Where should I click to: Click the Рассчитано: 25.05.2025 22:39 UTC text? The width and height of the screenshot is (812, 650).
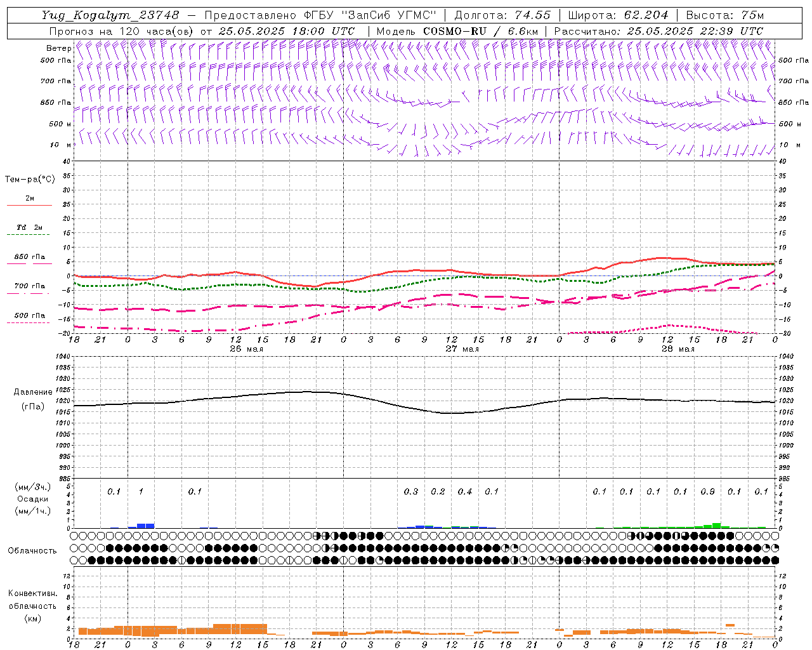[x=658, y=31]
